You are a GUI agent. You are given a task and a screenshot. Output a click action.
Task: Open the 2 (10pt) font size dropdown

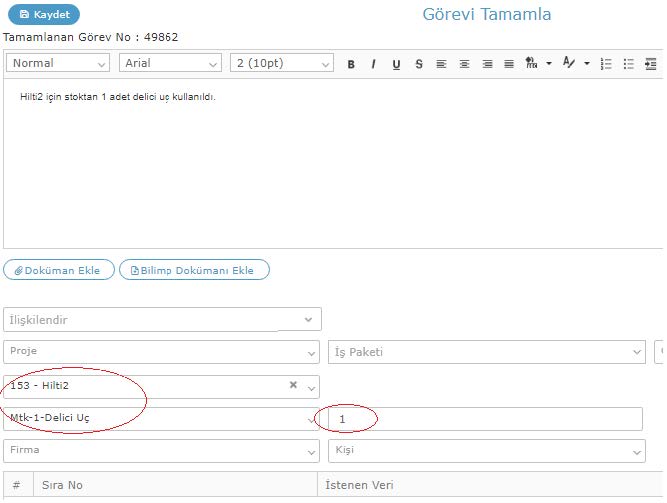click(x=282, y=63)
